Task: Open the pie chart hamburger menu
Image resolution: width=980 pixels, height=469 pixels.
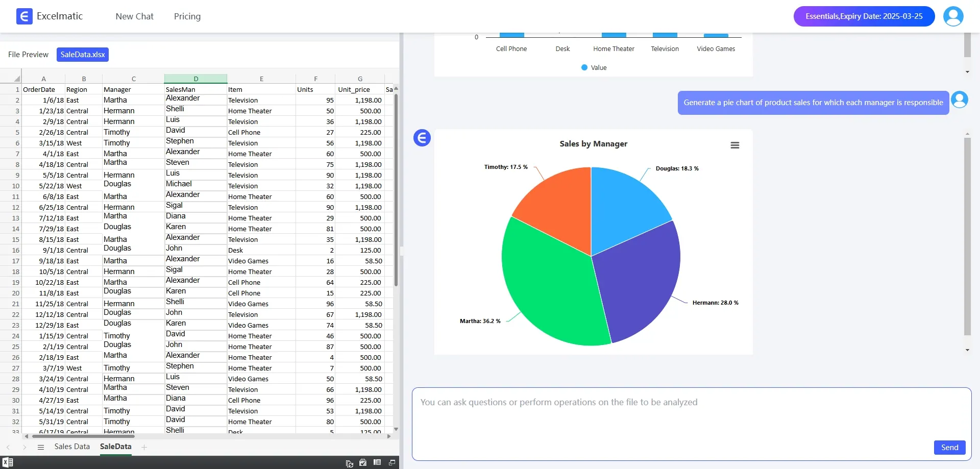Action: point(734,145)
